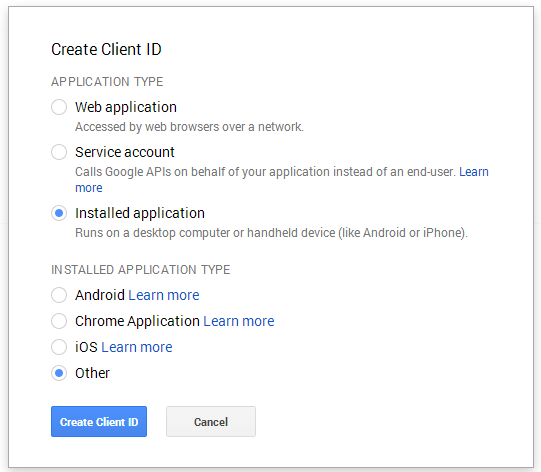Open the iOS Learn more link
541x472 pixels.
pyautogui.click(x=137, y=347)
